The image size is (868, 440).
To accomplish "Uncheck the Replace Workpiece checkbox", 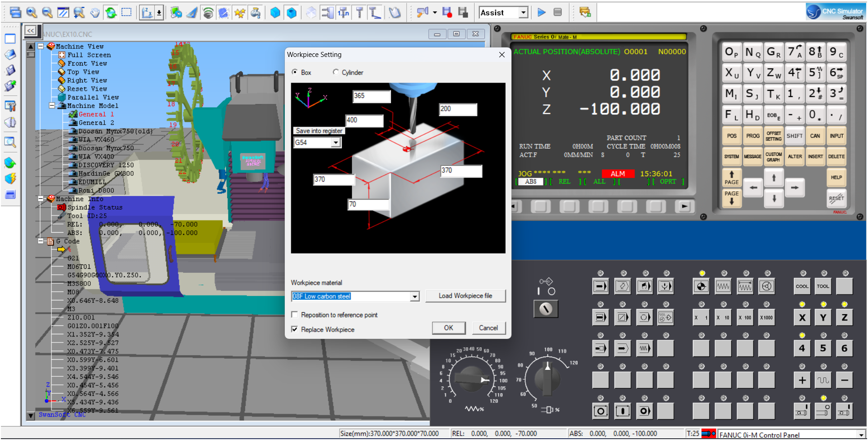I will (295, 329).
